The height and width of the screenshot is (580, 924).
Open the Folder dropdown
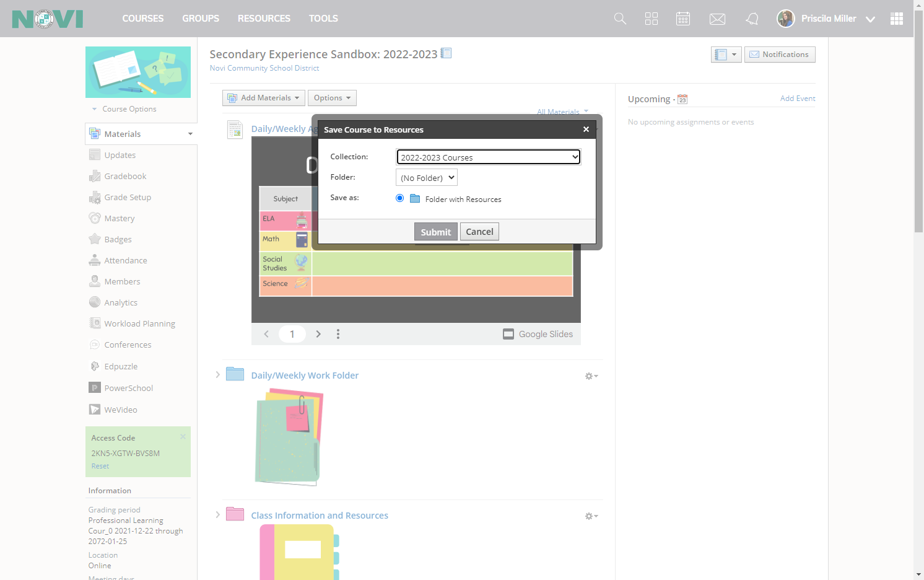pyautogui.click(x=426, y=177)
